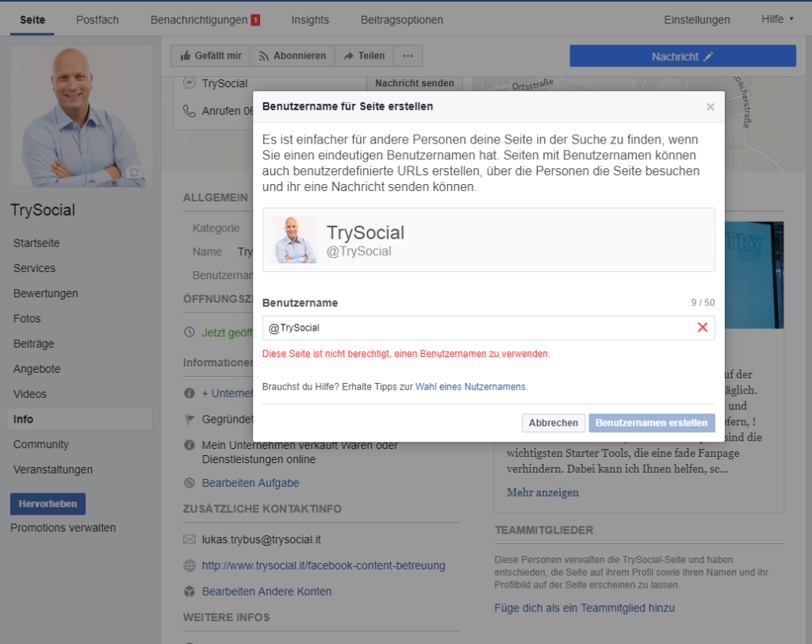Image resolution: width=812 pixels, height=644 pixels.
Task: Click the notification badge on Benachrichtigungen
Action: (x=255, y=21)
